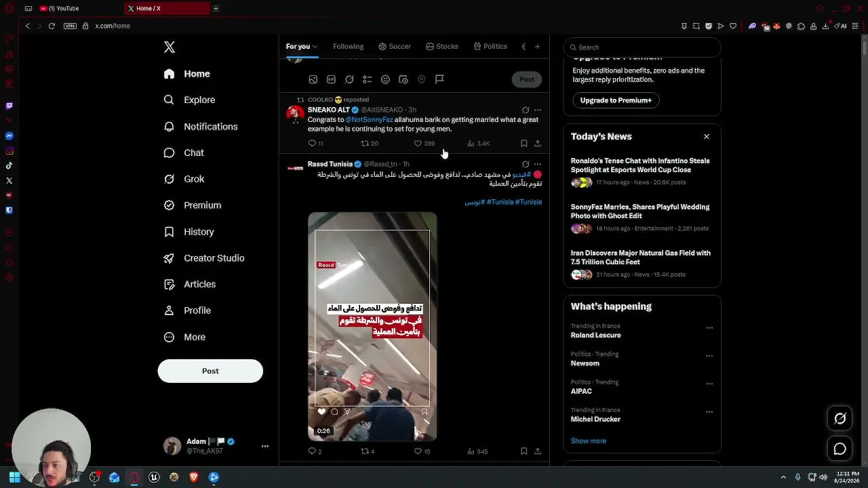Open the floating messages button

click(840, 449)
